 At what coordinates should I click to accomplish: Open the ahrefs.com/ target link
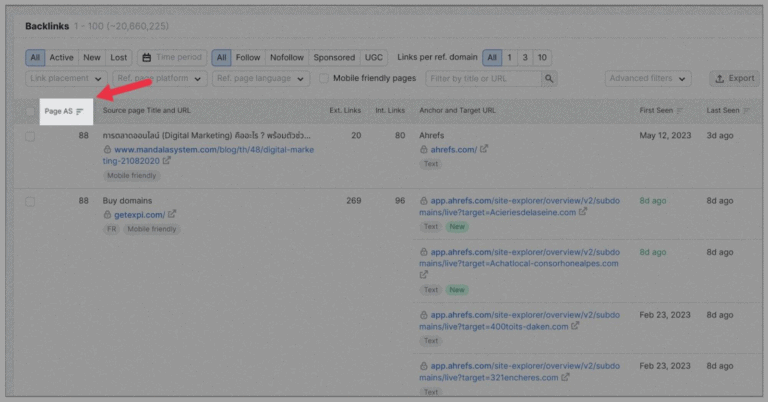click(x=454, y=149)
